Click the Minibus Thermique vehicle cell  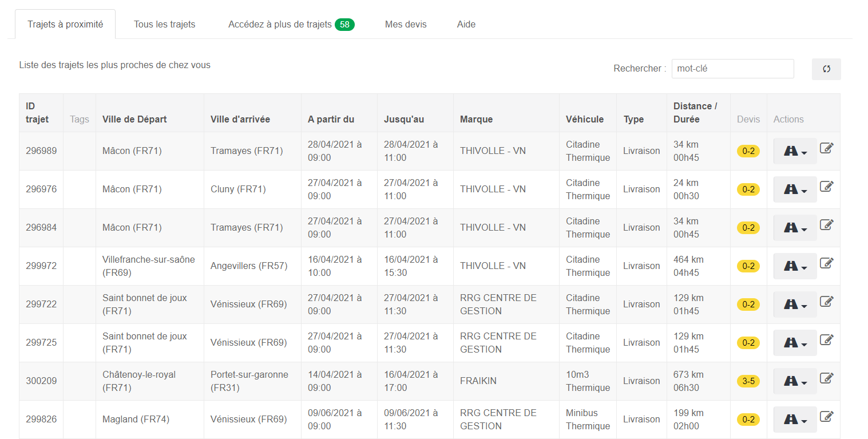tap(588, 420)
